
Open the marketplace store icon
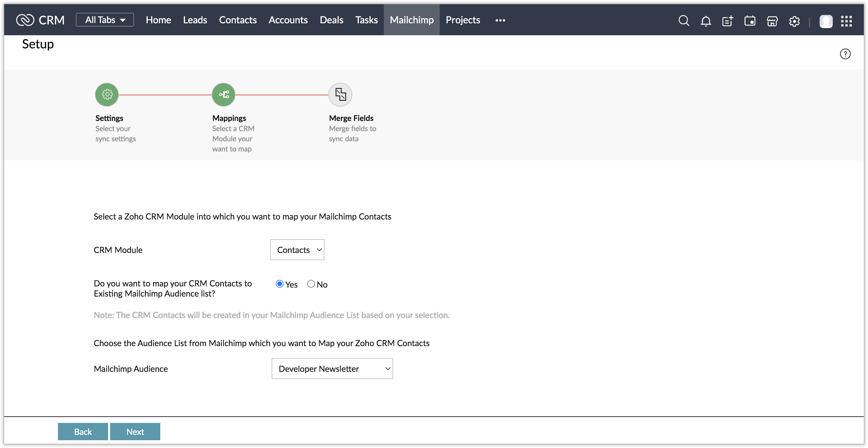(772, 21)
